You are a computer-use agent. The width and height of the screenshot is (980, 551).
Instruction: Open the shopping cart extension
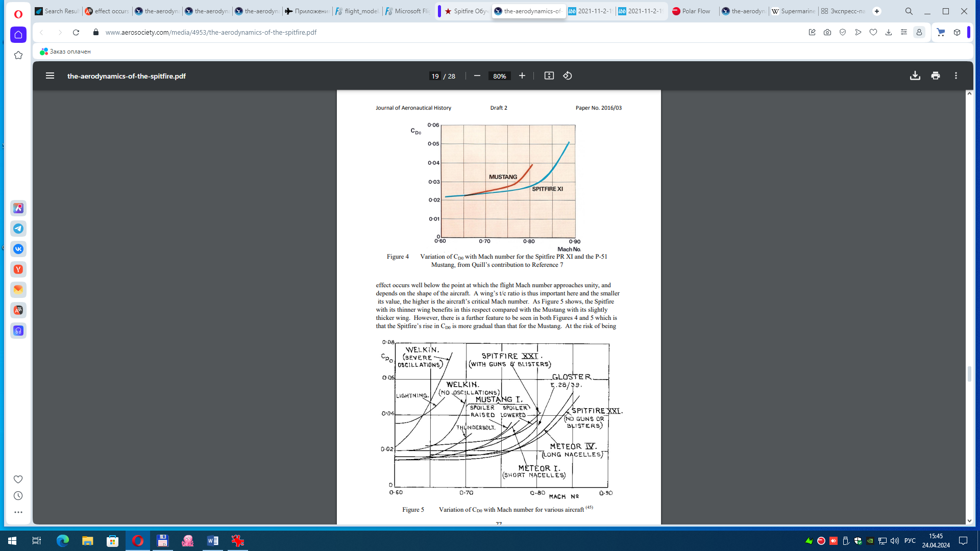pyautogui.click(x=941, y=32)
